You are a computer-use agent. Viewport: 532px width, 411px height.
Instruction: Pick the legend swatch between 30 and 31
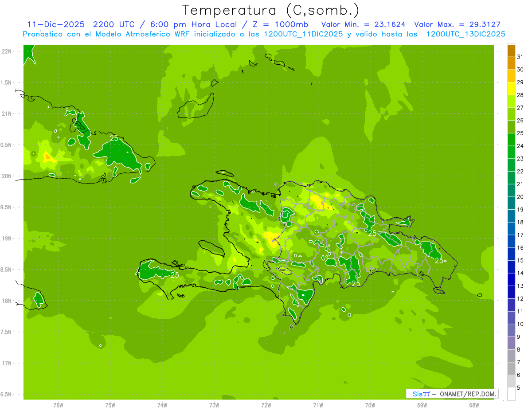(x=511, y=63)
